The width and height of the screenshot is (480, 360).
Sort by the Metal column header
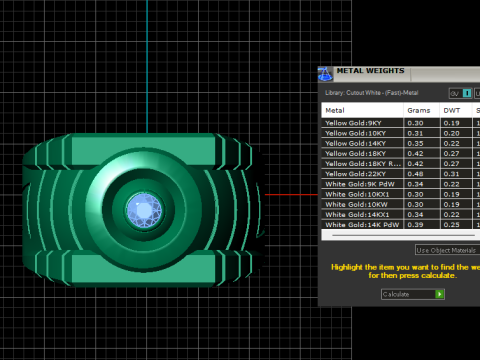pos(362,110)
